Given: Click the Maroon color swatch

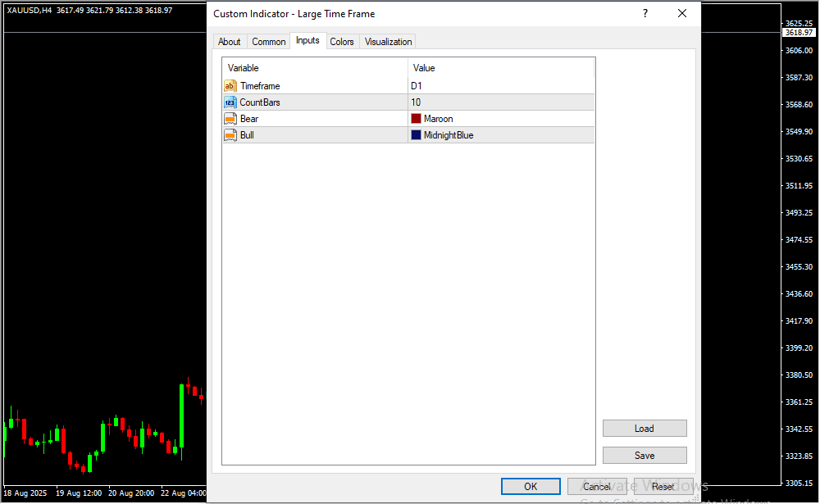Looking at the screenshot, I should tap(417, 119).
